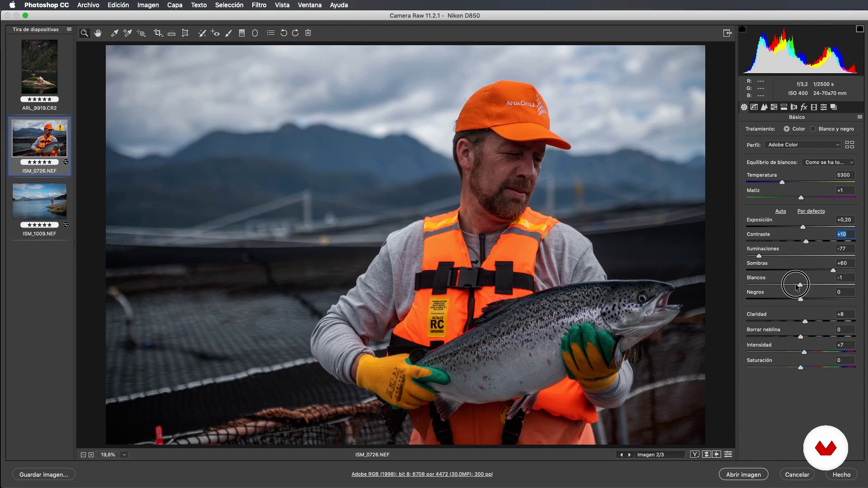Go to next image arrow
This screenshot has height=488, width=868.
pyautogui.click(x=629, y=455)
